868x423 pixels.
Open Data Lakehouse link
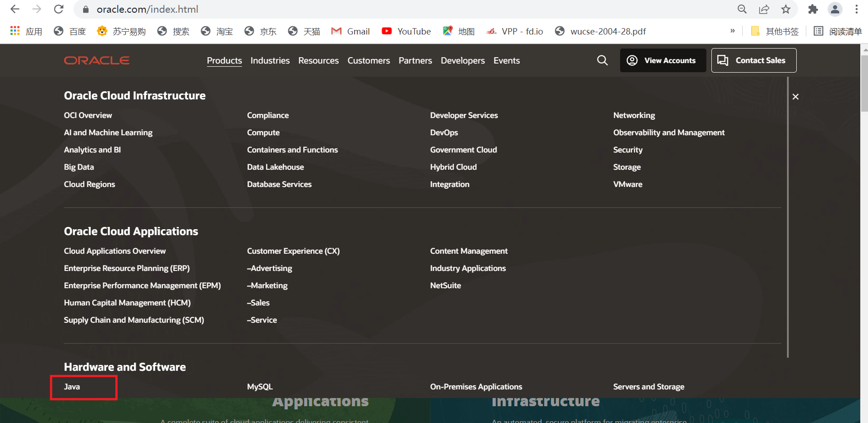(x=276, y=167)
